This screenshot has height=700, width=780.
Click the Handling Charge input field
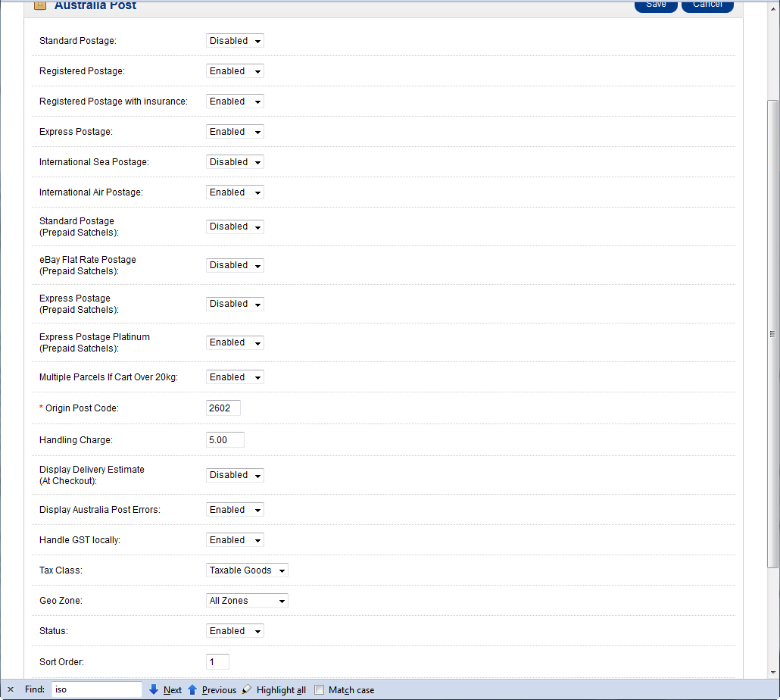pos(226,440)
